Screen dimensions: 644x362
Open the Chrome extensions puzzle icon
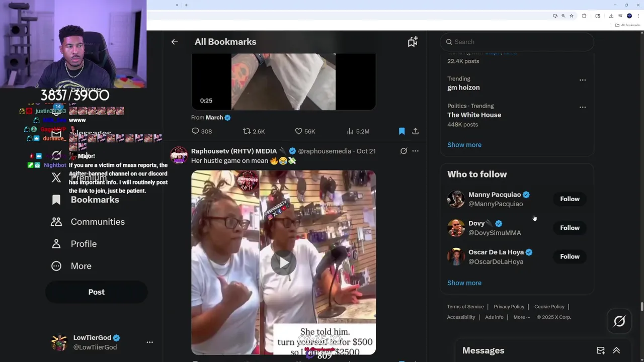[x=584, y=16]
